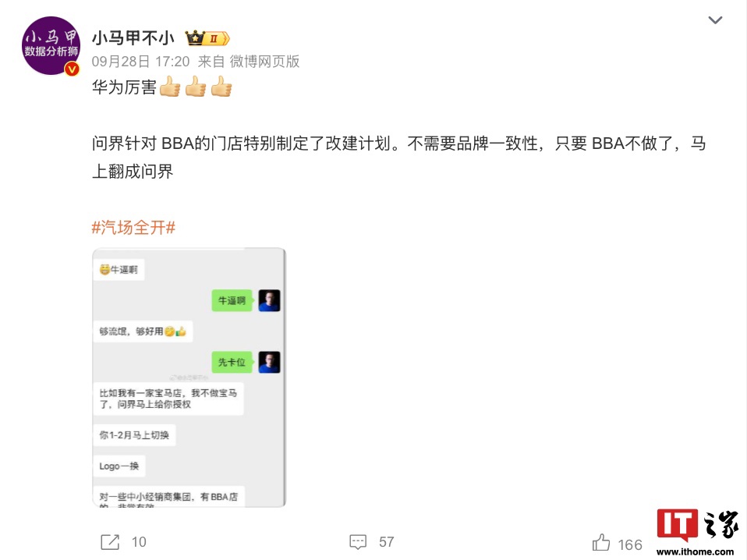Open the 09月28日 17:20 timestamp link
The image size is (747, 560).
(x=140, y=62)
